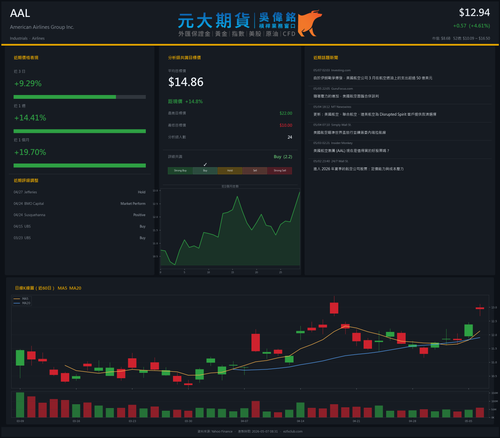Click the 04/24 Susquehanna rating row

click(x=80, y=215)
